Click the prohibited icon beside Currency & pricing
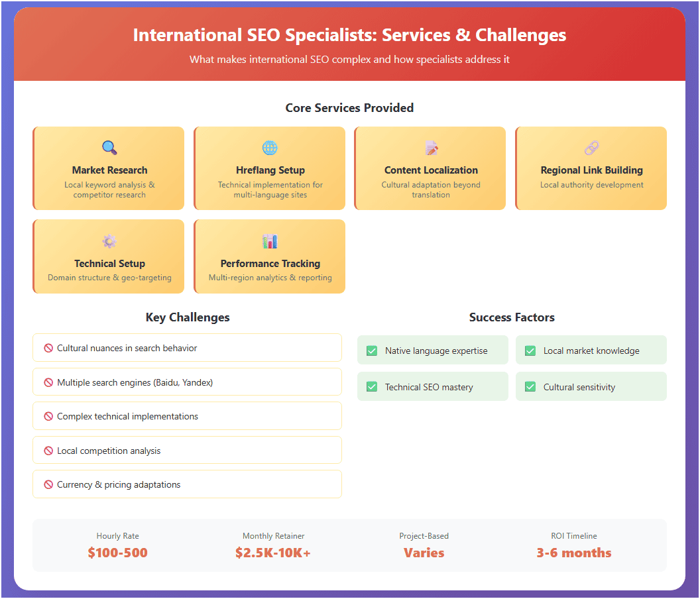The width and height of the screenshot is (700, 599). tap(48, 484)
